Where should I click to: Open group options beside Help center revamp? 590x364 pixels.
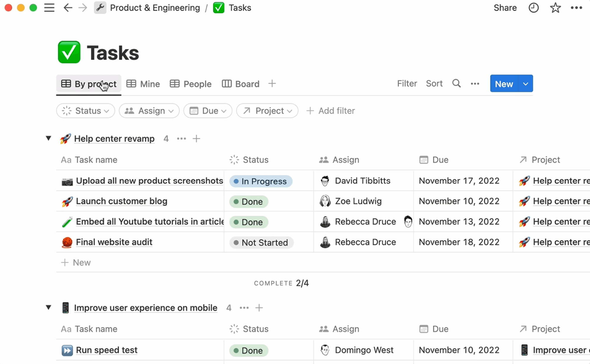(181, 139)
